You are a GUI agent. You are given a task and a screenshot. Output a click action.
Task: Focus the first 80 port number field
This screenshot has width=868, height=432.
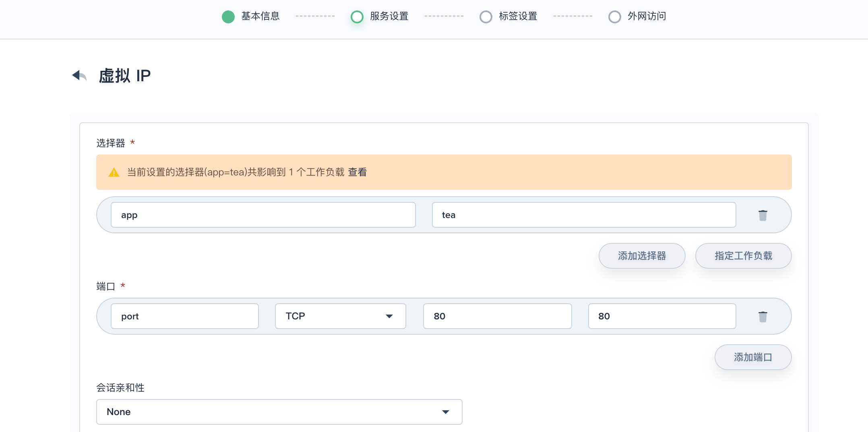(498, 316)
